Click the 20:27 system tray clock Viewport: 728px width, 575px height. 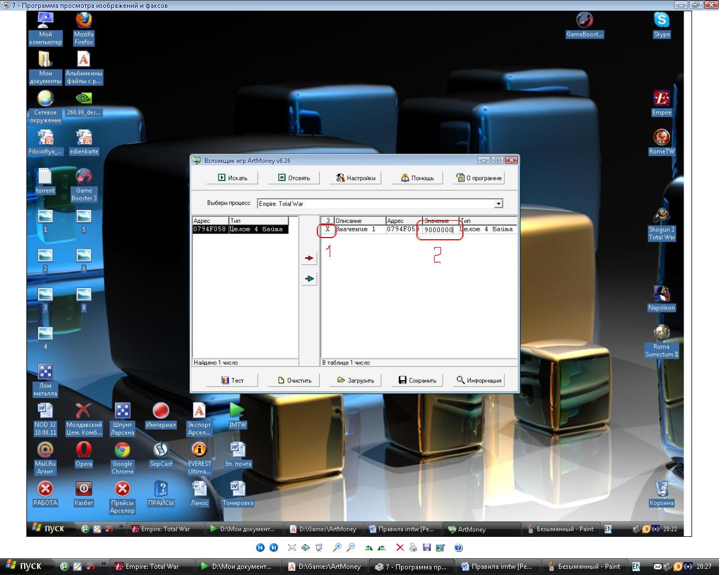704,567
